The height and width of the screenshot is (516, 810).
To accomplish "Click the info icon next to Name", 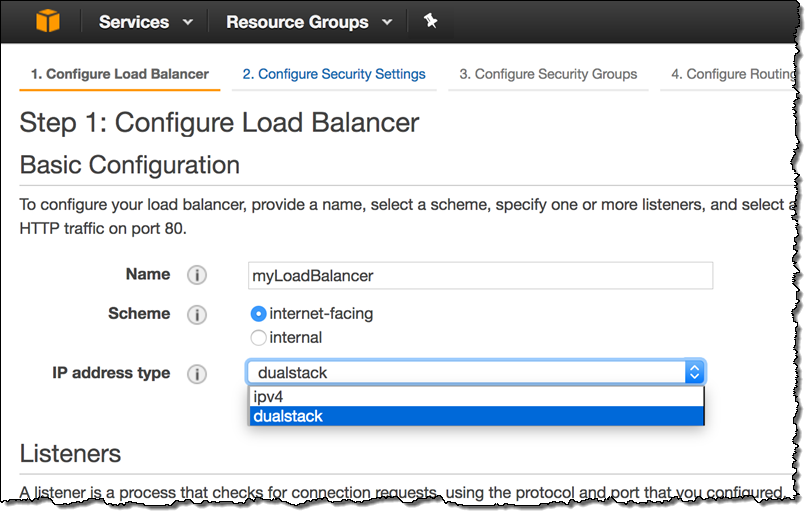I will [x=197, y=275].
